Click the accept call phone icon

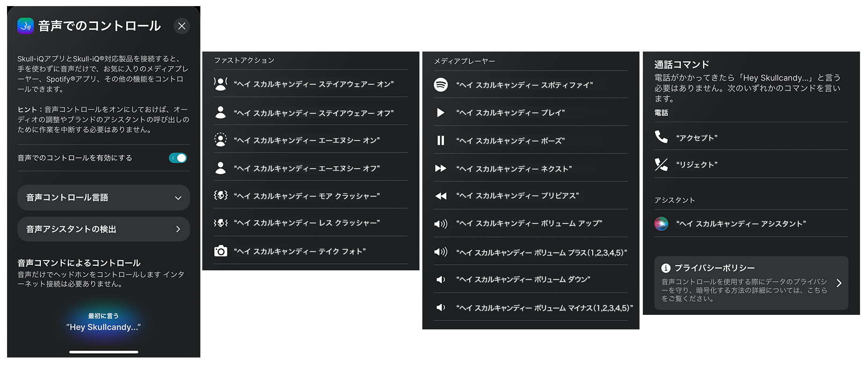(x=661, y=137)
